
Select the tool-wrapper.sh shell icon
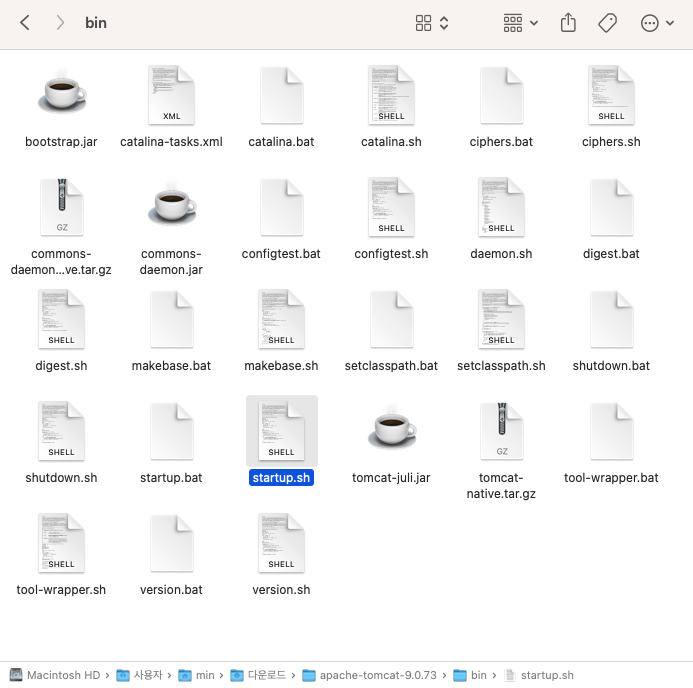[x=61, y=543]
